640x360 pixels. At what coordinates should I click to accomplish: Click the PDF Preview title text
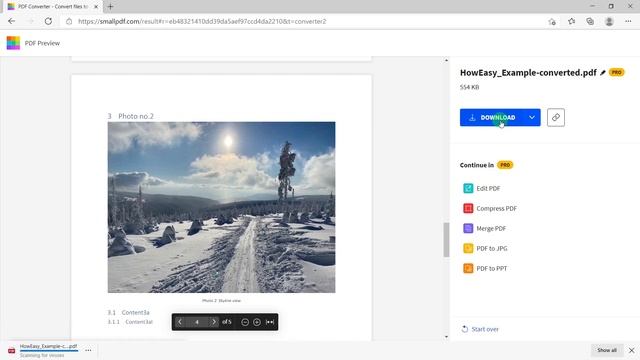(42, 43)
